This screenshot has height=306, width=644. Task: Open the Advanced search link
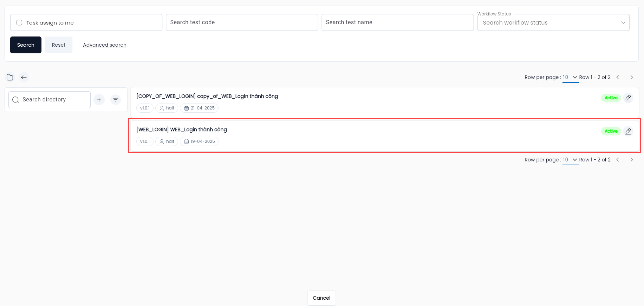pyautogui.click(x=105, y=45)
